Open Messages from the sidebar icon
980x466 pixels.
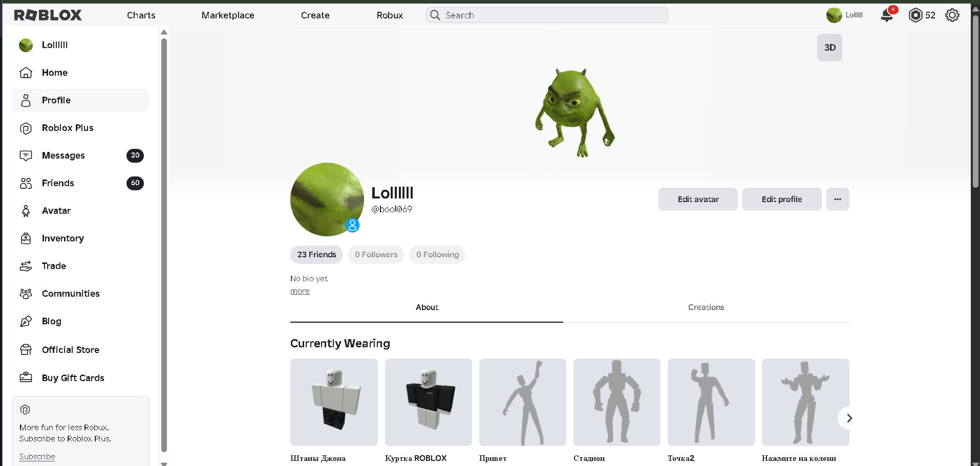[x=26, y=156]
